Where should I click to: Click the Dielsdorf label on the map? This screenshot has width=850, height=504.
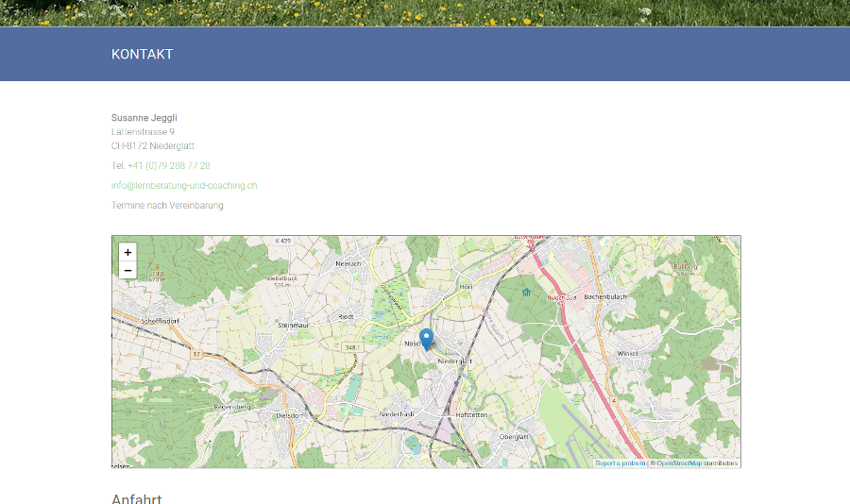(x=290, y=415)
